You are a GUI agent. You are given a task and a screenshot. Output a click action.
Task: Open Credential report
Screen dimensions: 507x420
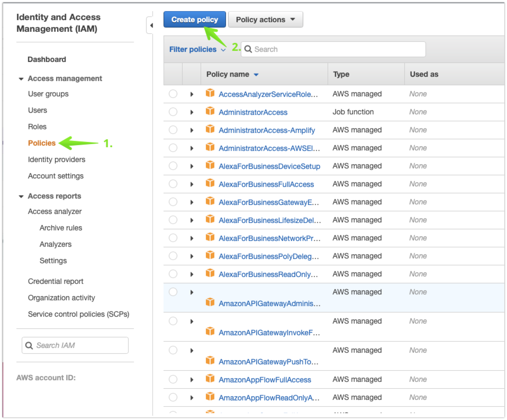[x=56, y=281]
